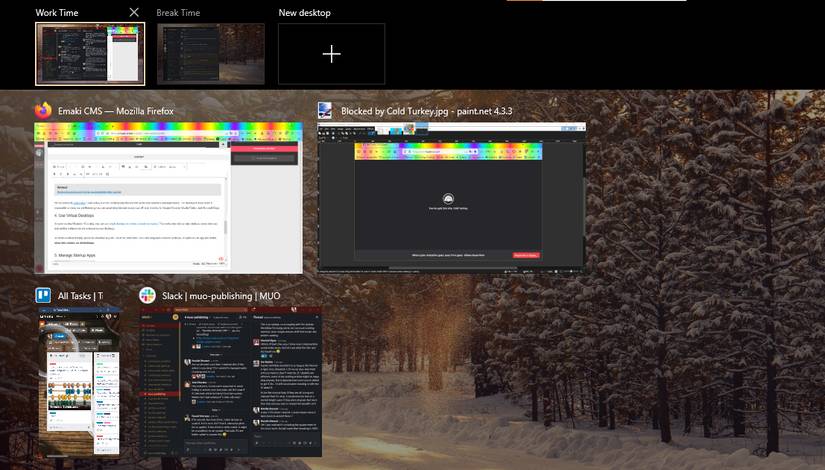Click the Trello app icon

click(43, 295)
